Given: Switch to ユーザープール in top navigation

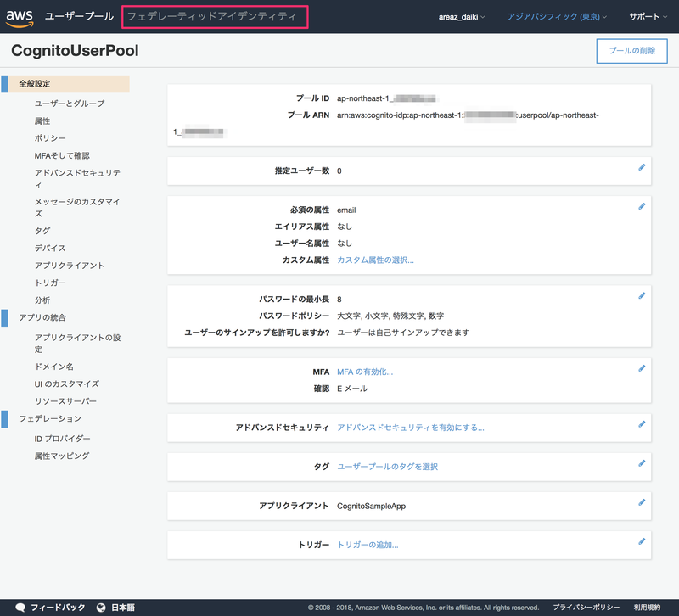Looking at the screenshot, I should [x=79, y=16].
